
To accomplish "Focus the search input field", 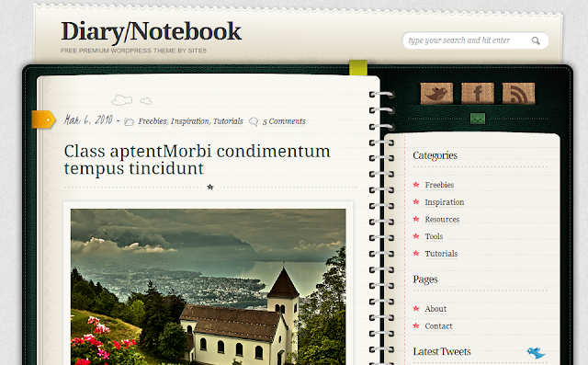I will 475,40.
